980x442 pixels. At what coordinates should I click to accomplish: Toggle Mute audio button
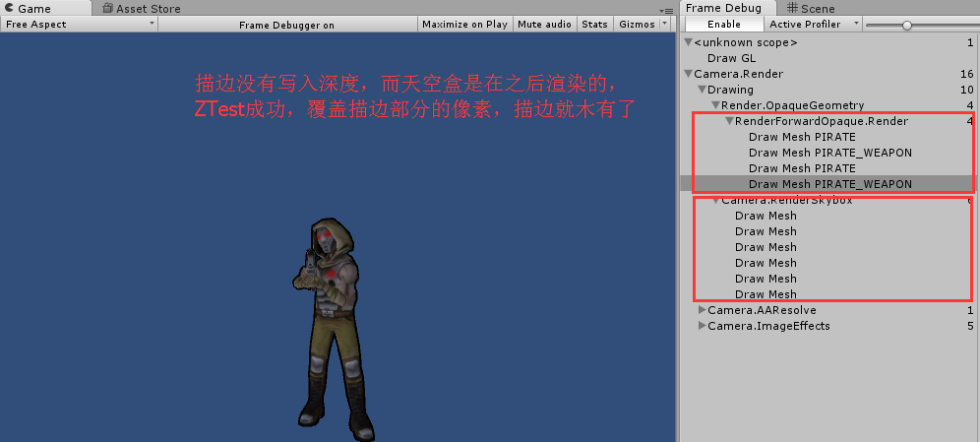point(544,25)
